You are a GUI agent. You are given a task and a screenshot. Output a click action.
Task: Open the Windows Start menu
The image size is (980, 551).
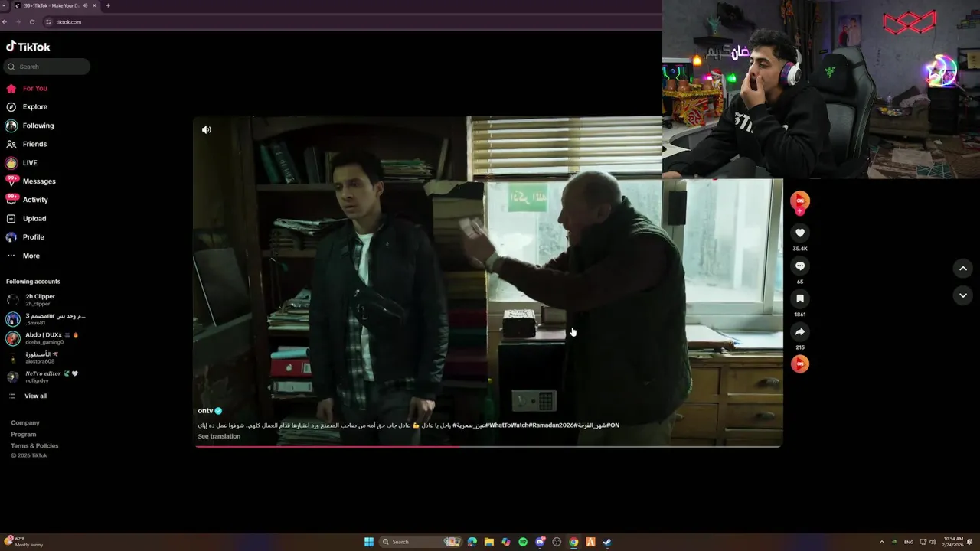369,542
